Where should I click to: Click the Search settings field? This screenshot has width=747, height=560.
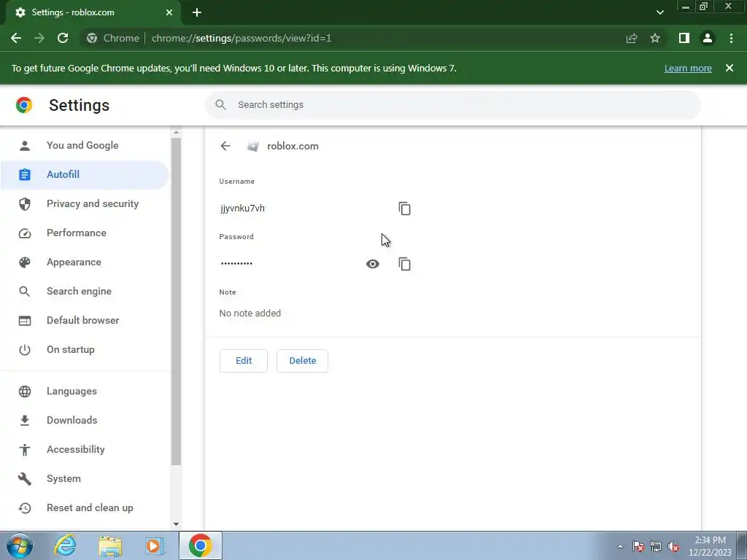(x=452, y=105)
